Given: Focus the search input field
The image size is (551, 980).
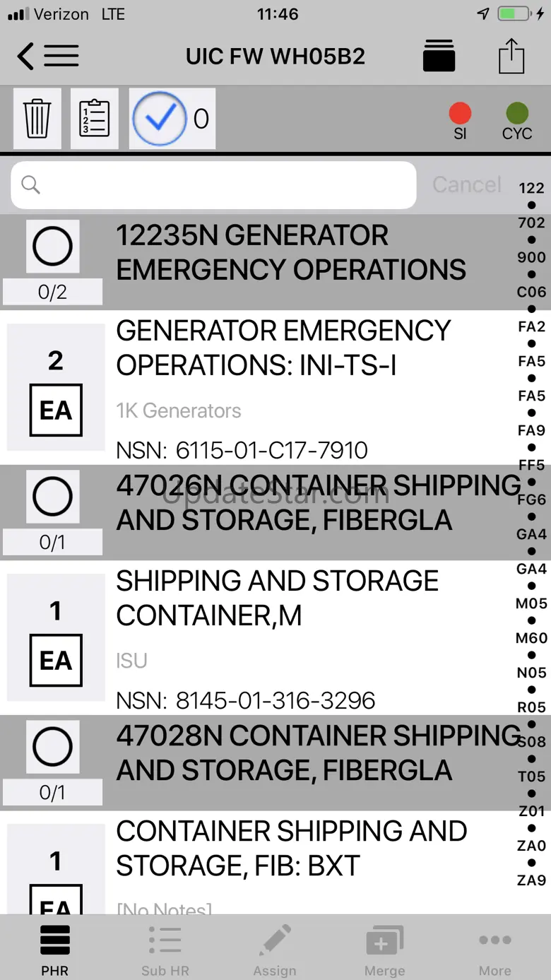Looking at the screenshot, I should [x=213, y=185].
